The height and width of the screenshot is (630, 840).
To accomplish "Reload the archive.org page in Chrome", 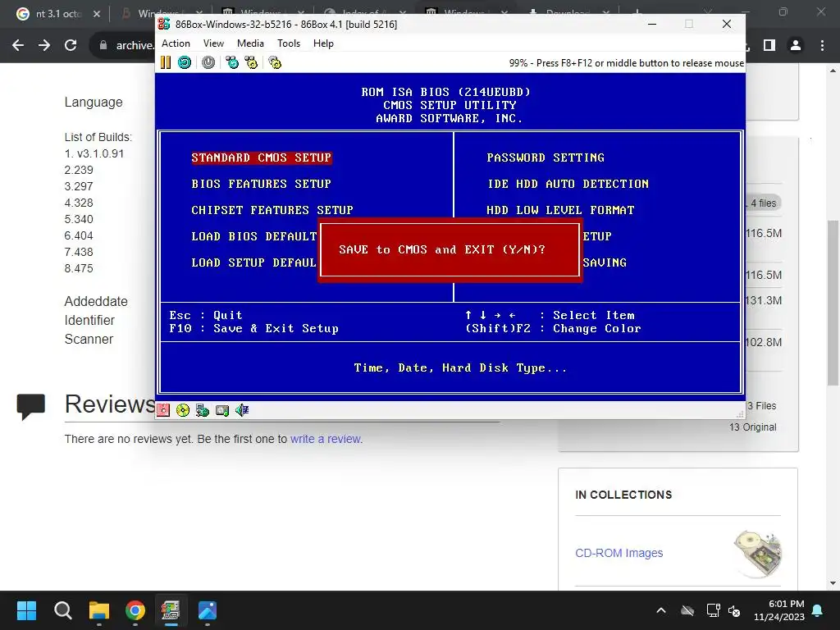I will click(71, 46).
